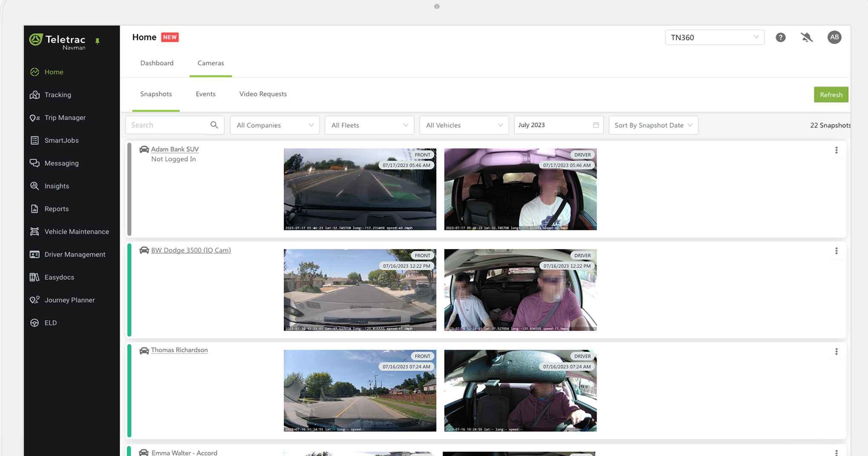Open Thomas Richardson front camera snapshot

click(x=360, y=391)
